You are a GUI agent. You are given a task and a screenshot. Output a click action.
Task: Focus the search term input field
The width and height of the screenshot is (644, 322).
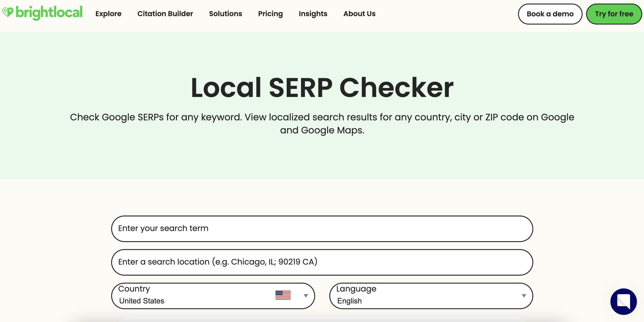tap(322, 229)
